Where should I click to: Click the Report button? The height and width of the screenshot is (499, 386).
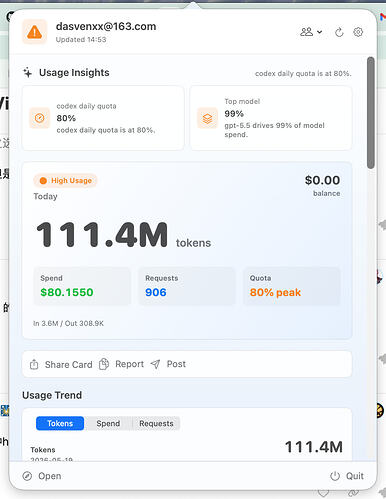click(121, 364)
